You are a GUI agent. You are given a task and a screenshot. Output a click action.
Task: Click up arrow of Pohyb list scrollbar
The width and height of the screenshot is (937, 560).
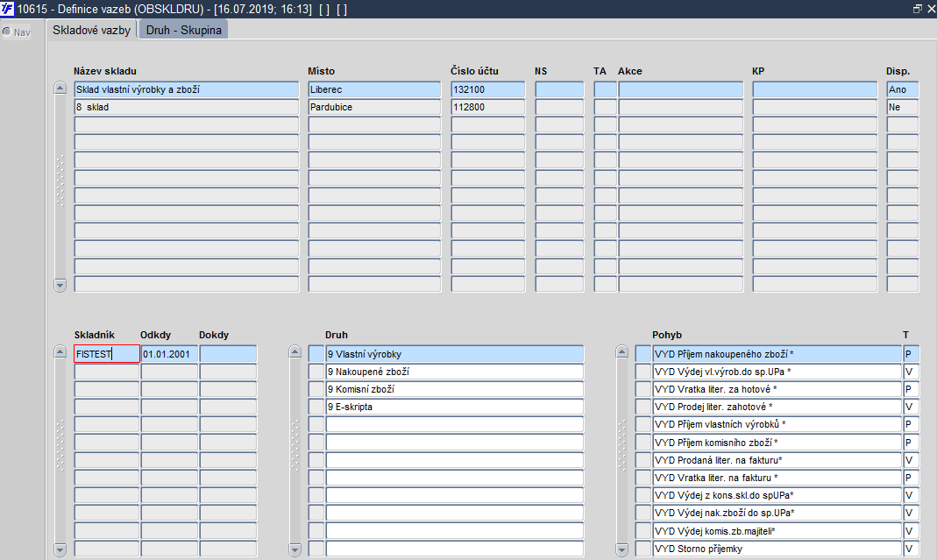(x=621, y=352)
